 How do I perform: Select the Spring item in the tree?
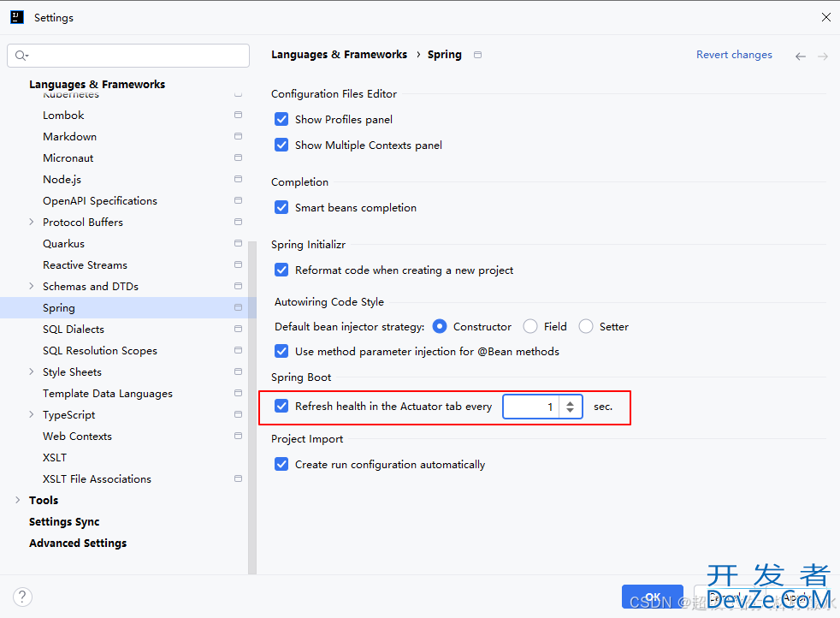(59, 307)
